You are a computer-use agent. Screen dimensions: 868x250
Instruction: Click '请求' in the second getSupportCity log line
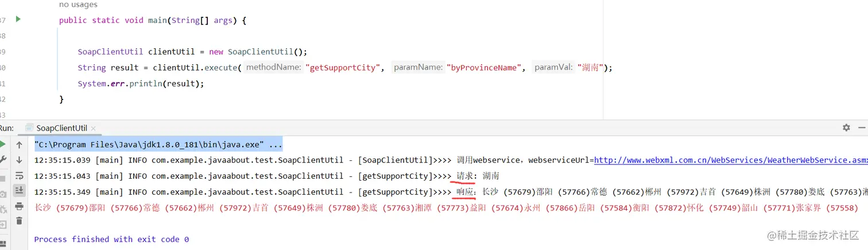[466, 176]
